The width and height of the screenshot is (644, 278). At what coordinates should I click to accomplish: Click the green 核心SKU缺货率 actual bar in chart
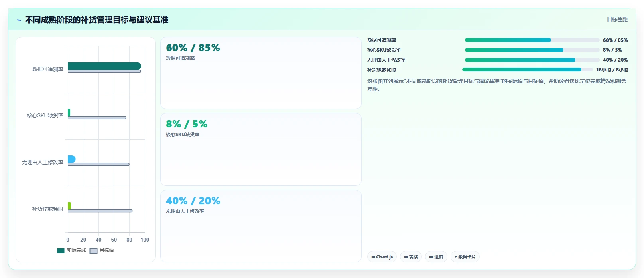coord(69,113)
